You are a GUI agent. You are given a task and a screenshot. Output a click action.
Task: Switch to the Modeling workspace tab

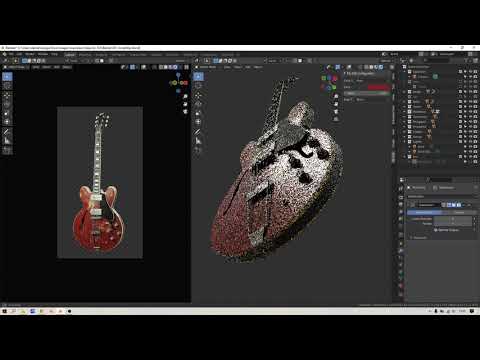click(x=85, y=55)
